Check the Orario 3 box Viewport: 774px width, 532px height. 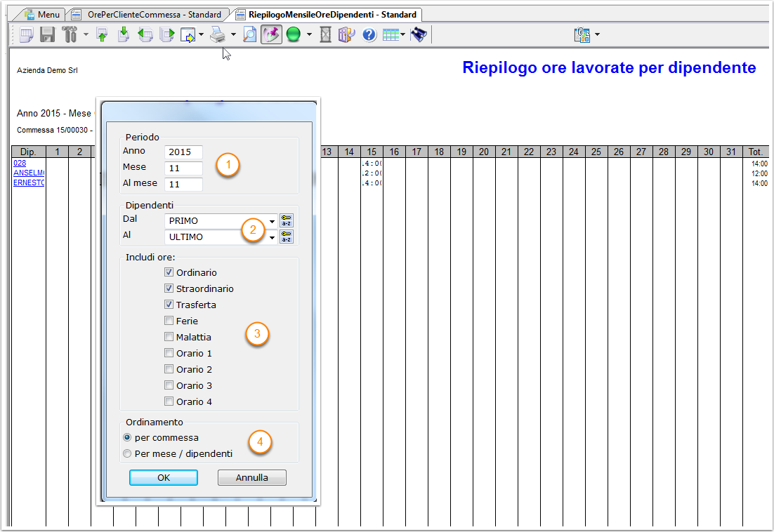169,385
